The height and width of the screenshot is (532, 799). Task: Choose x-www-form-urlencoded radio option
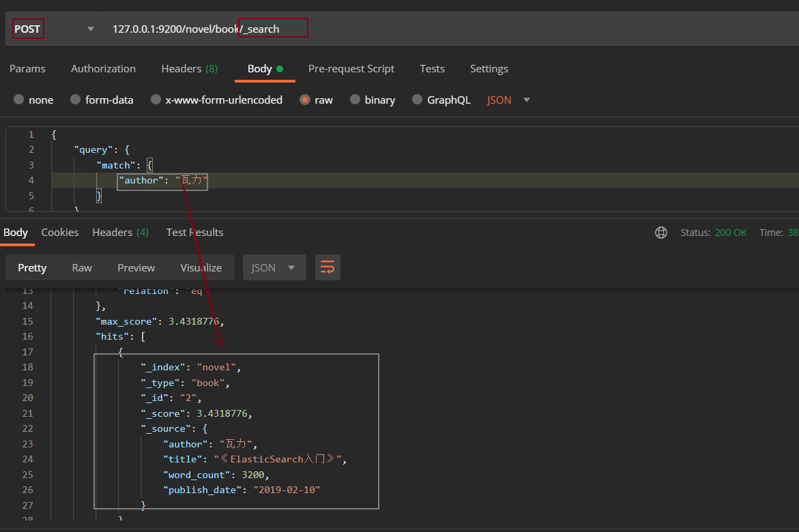pyautogui.click(x=156, y=100)
